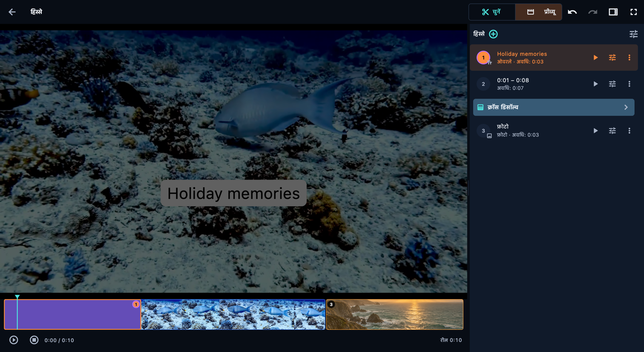The width and height of the screenshot is (644, 352).
Task: Undo the last action
Action: coord(572,12)
